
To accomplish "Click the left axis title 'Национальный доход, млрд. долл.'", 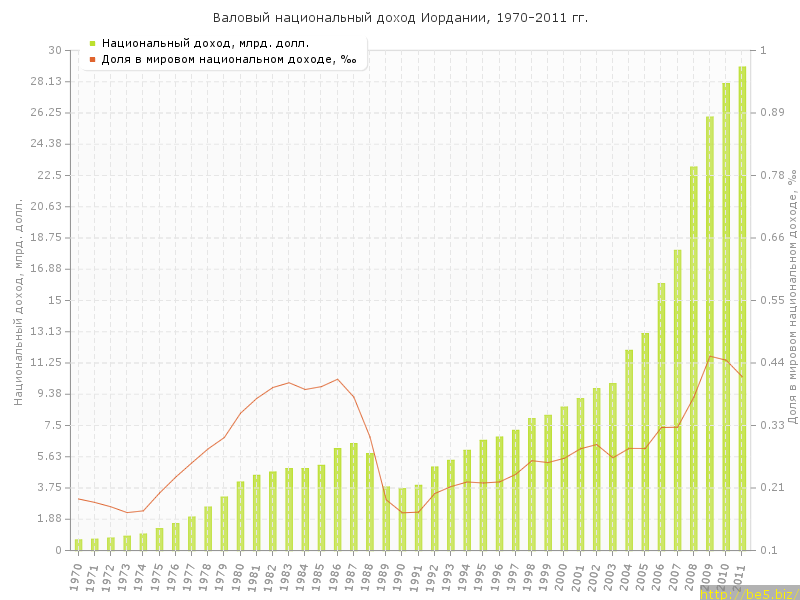I will pyautogui.click(x=18, y=300).
